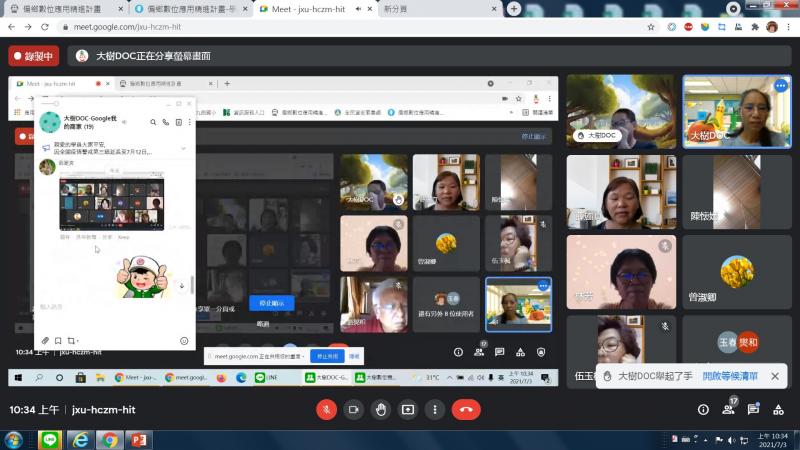
Task: Click the meet.google.com address bar
Action: [x=352, y=27]
